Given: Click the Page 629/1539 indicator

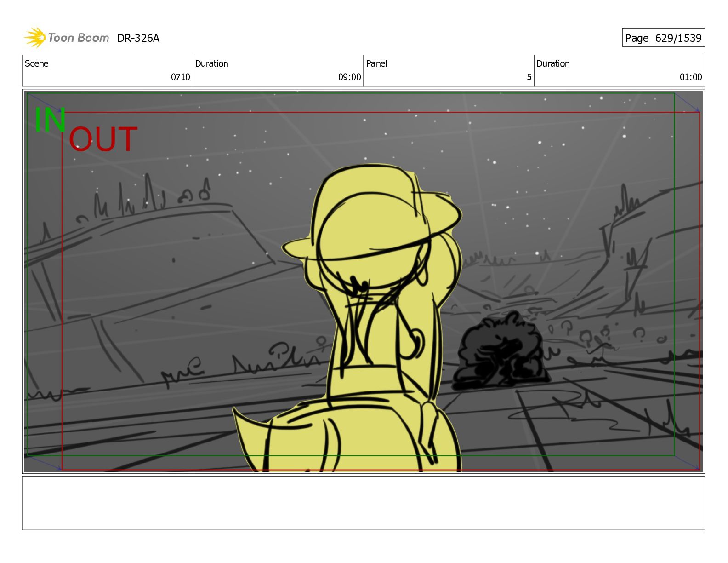Looking at the screenshot, I should click(x=663, y=38).
